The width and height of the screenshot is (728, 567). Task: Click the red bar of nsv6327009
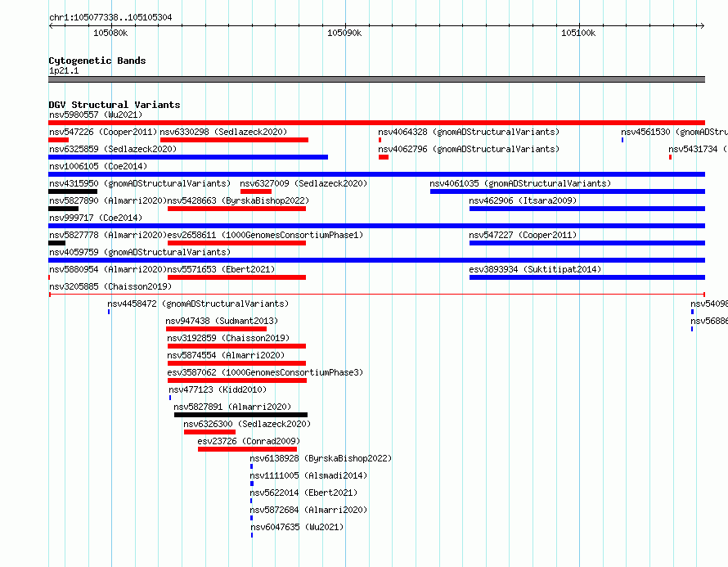pos(256,191)
